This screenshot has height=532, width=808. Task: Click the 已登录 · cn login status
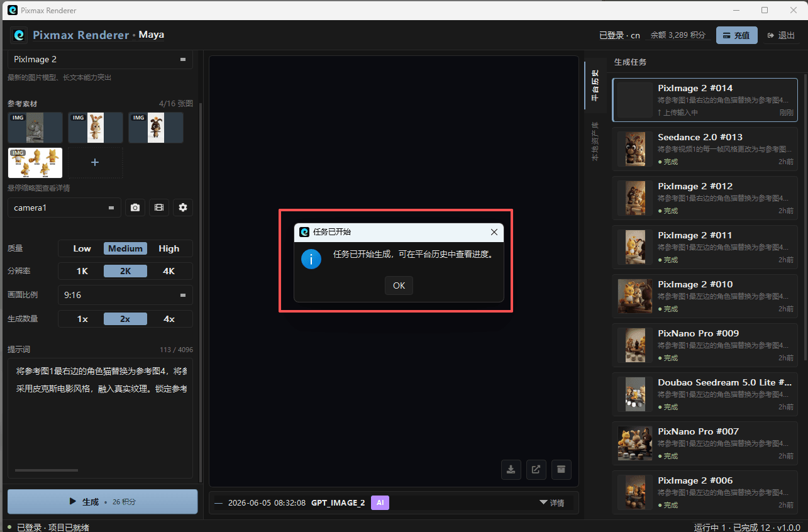pyautogui.click(x=619, y=35)
